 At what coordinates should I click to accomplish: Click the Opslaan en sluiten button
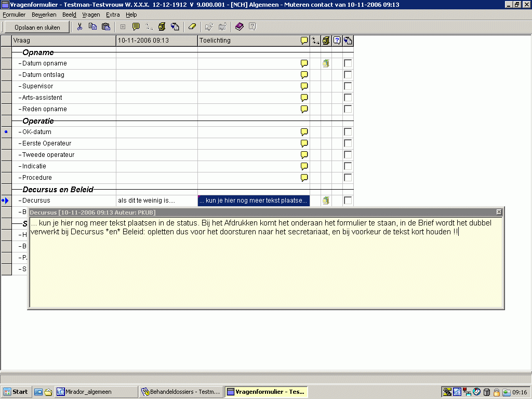pyautogui.click(x=37, y=27)
